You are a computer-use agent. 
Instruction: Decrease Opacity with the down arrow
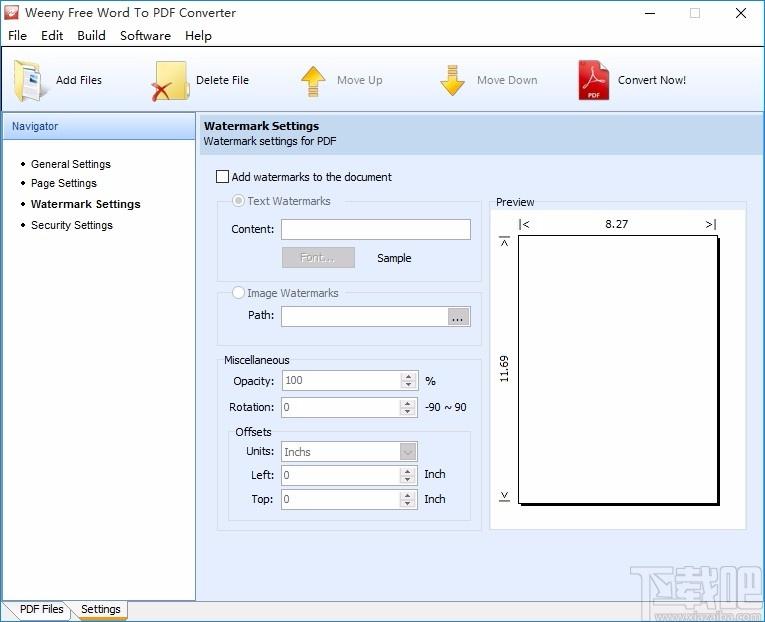point(408,384)
